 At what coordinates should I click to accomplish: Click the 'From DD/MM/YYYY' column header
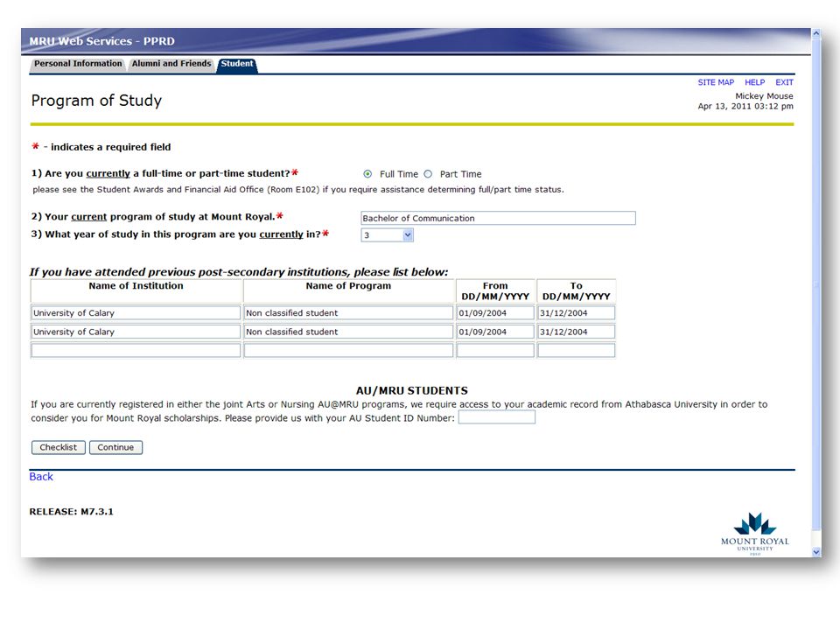click(x=495, y=290)
